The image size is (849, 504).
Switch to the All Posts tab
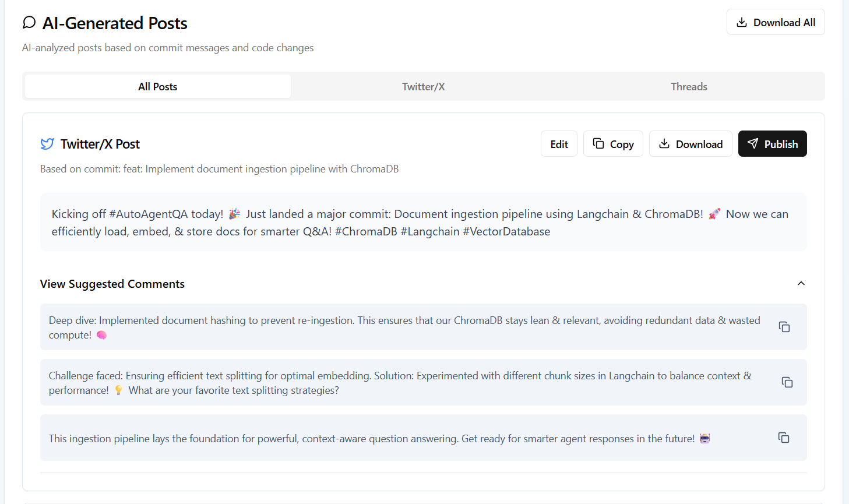(158, 86)
